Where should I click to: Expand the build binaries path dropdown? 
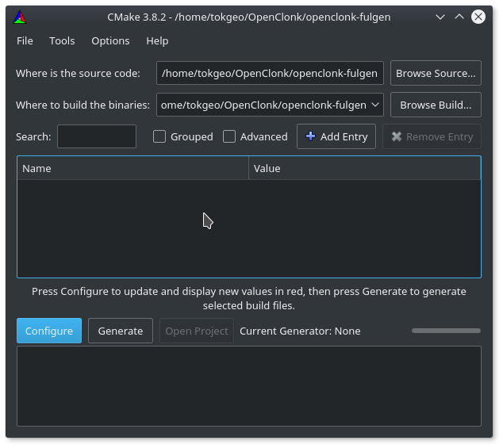coord(375,105)
